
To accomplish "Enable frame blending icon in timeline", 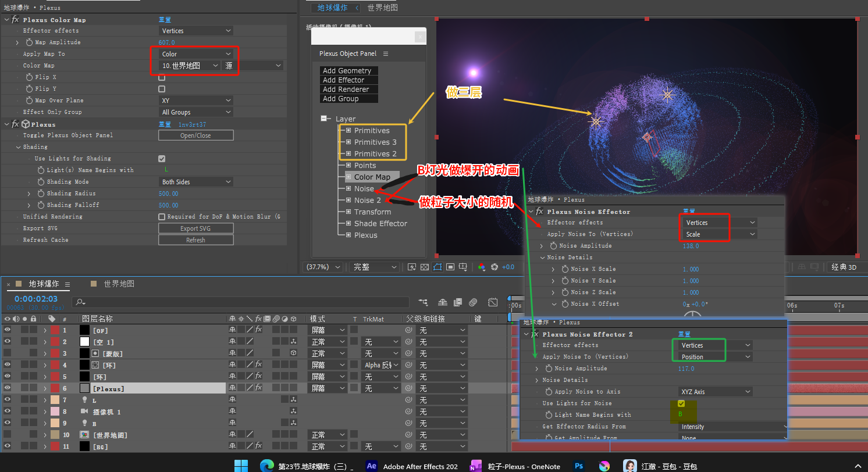I will (458, 303).
